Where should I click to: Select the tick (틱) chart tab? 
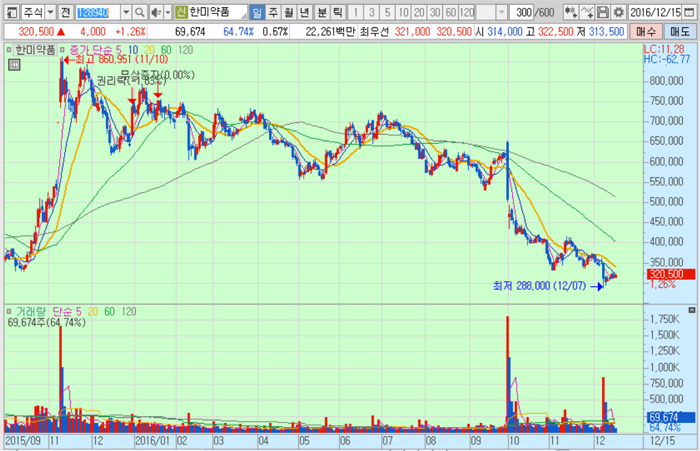tap(338, 12)
